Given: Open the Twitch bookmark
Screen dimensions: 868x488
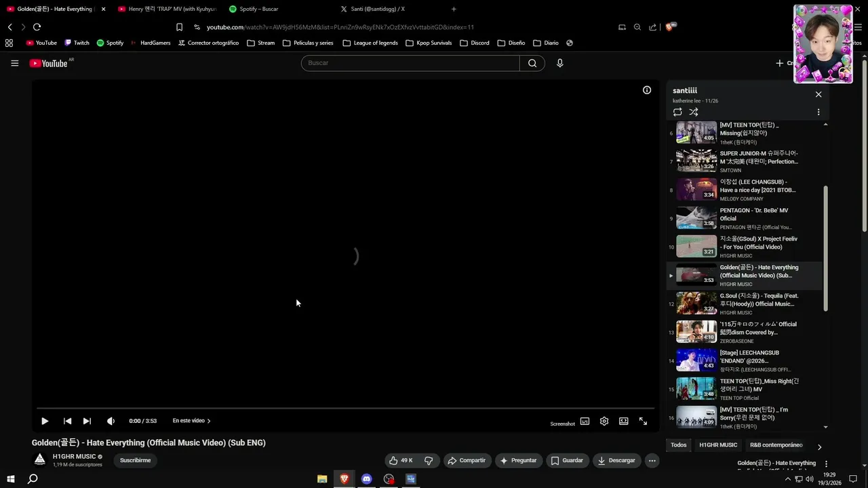Looking at the screenshot, I should coord(77,43).
